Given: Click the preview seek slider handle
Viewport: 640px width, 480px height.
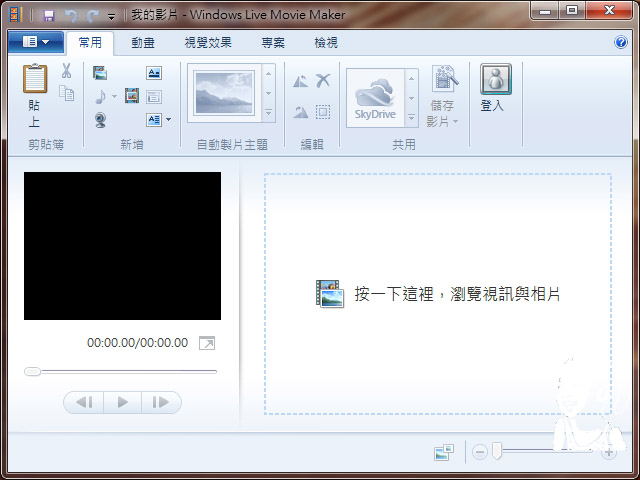Looking at the screenshot, I should point(32,371).
